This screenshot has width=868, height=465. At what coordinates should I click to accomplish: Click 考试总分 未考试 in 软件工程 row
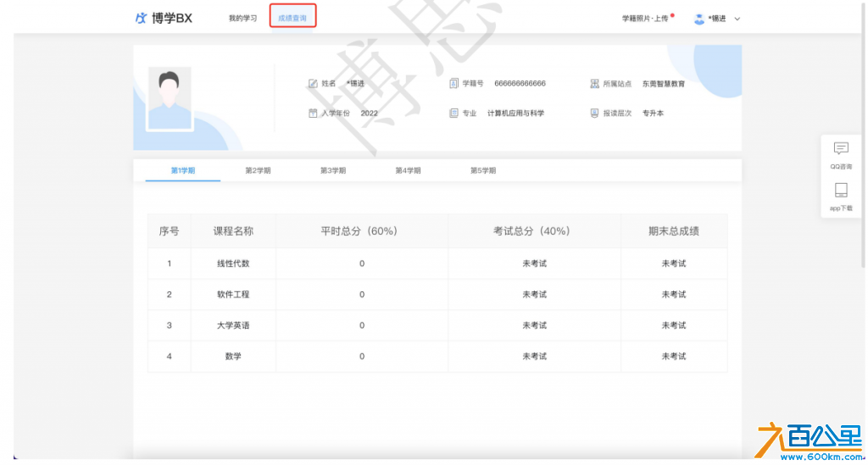tap(534, 294)
